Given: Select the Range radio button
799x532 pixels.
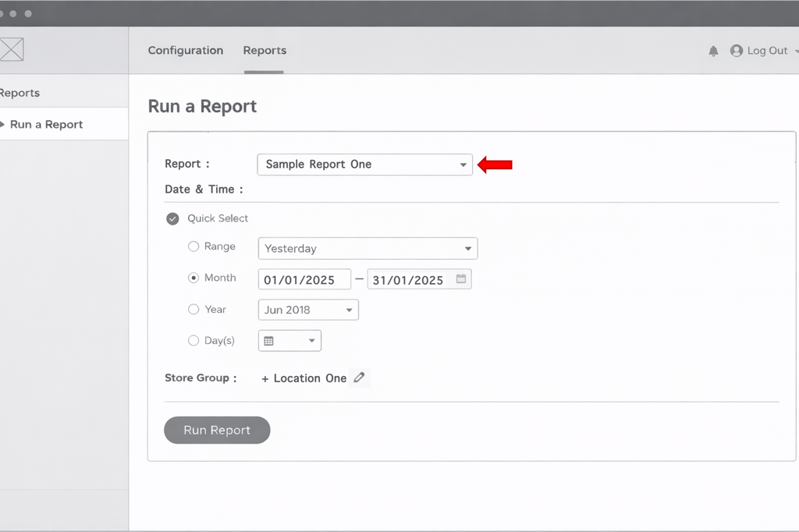Looking at the screenshot, I should 193,246.
